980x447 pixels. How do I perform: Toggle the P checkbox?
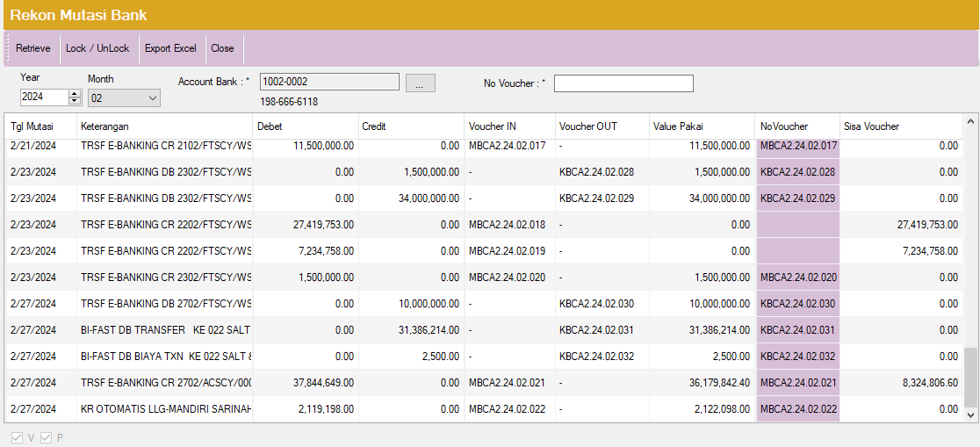point(47,437)
